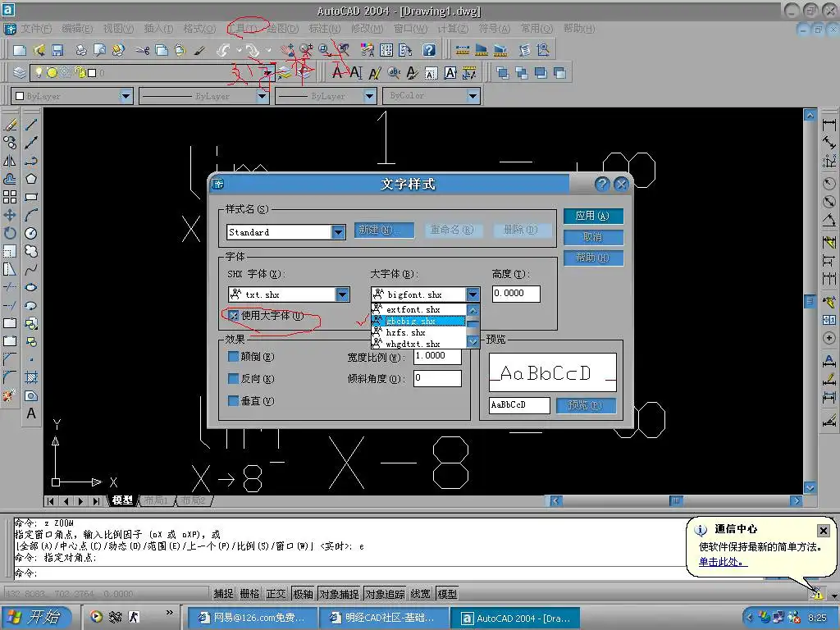This screenshot has height=630, width=840.
Task: Open the Layer Properties Manager icon
Action: [x=20, y=72]
